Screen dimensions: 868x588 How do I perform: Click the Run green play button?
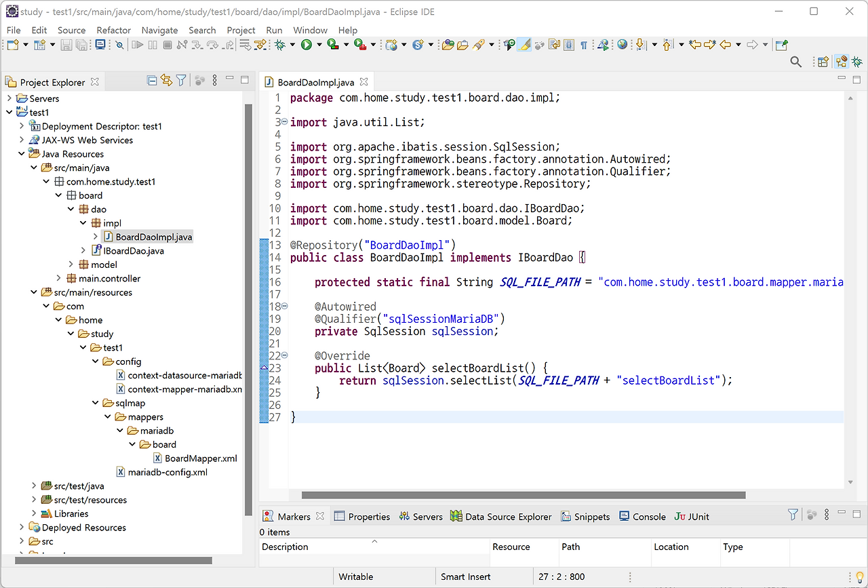click(x=307, y=45)
